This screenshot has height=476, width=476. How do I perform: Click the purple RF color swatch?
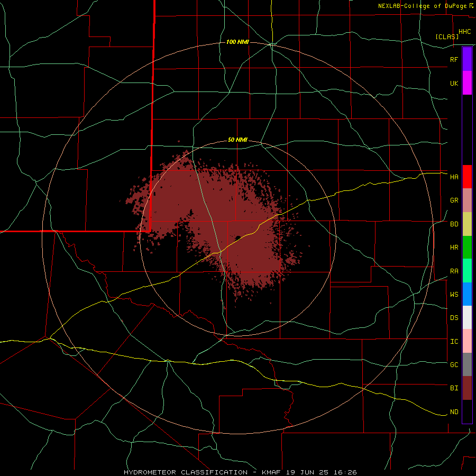point(467,59)
